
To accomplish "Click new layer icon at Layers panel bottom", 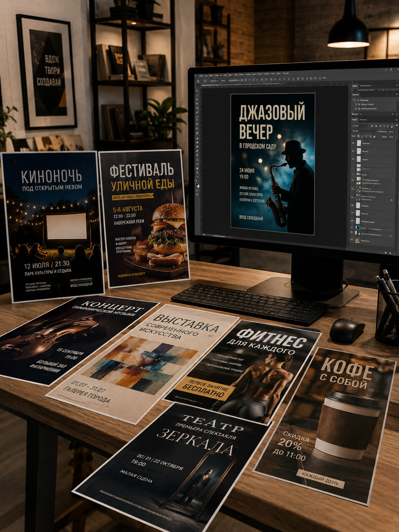I will (386, 253).
